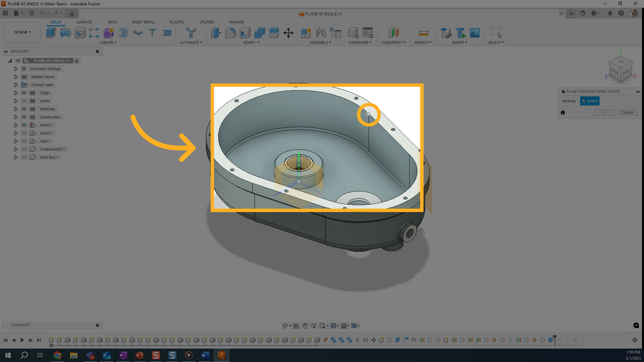
Task: Expand the Document Settings node
Action: (16, 69)
